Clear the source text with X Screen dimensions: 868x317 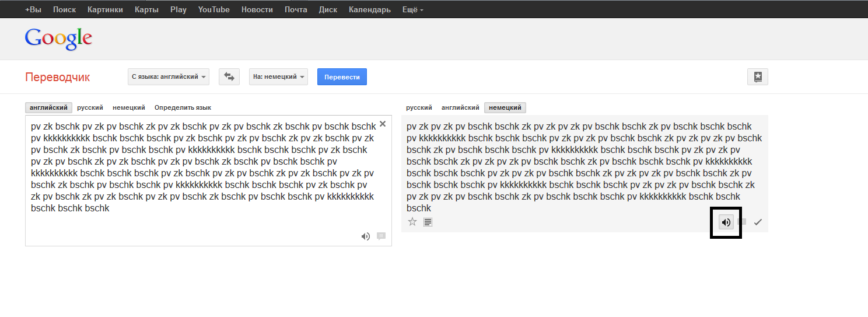(x=383, y=124)
